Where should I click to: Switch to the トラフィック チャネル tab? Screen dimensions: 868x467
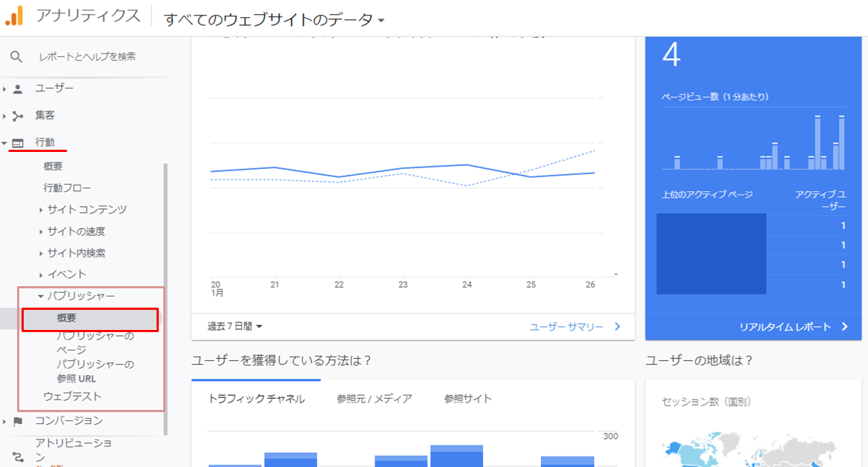[x=256, y=399]
